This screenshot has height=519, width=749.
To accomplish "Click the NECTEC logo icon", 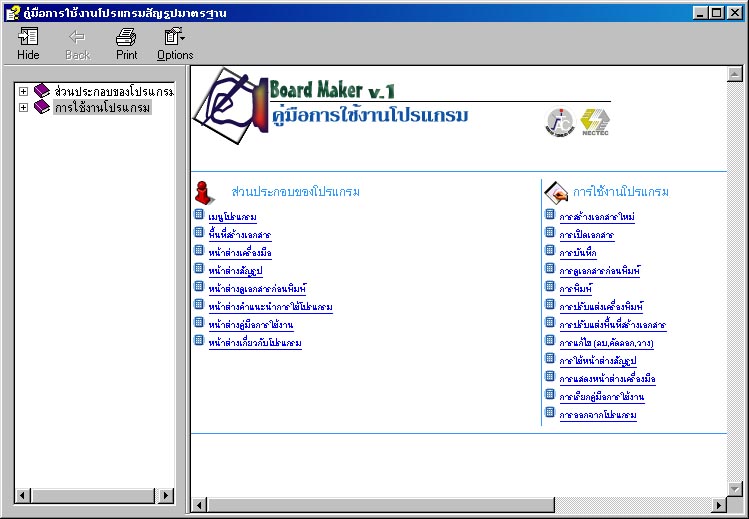I will pos(595,122).
